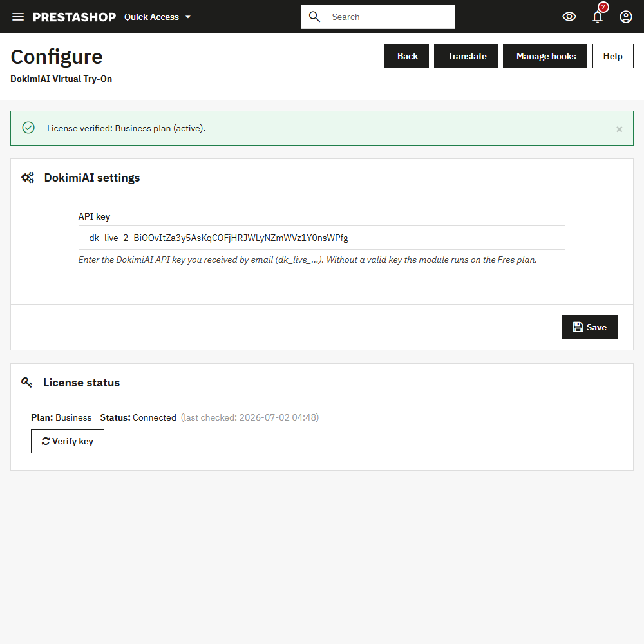Screen dimensions: 644x644
Task: Click the 'API key' field label
Action: [94, 217]
